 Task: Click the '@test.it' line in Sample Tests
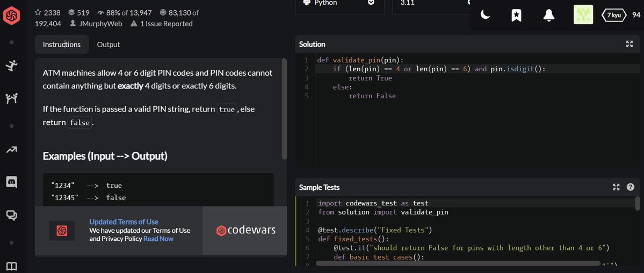click(471, 248)
